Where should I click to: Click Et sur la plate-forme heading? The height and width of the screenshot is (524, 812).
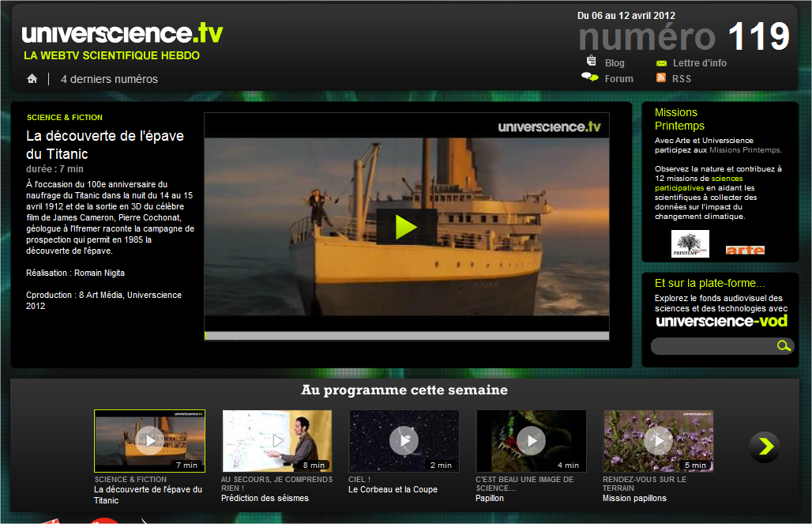[x=709, y=283]
